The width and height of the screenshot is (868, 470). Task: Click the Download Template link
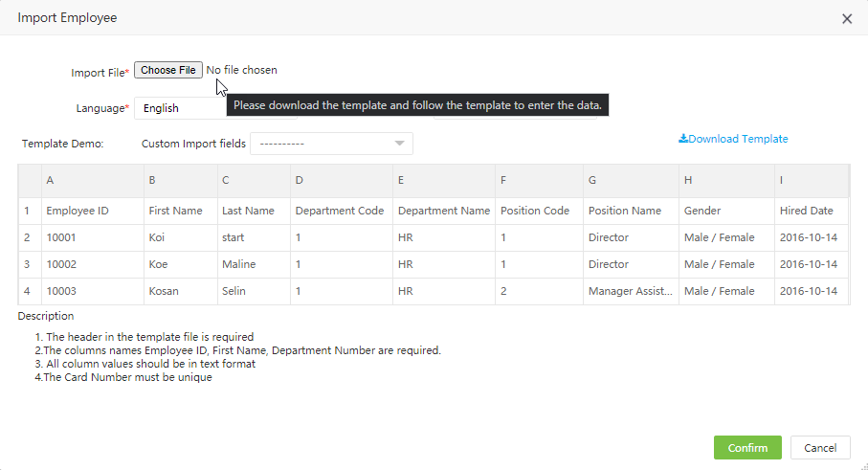click(738, 139)
